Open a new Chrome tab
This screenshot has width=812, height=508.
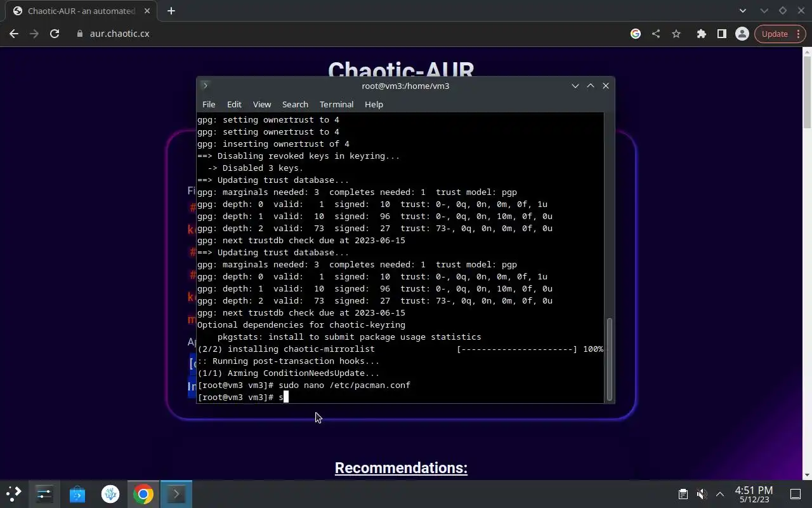point(171,11)
